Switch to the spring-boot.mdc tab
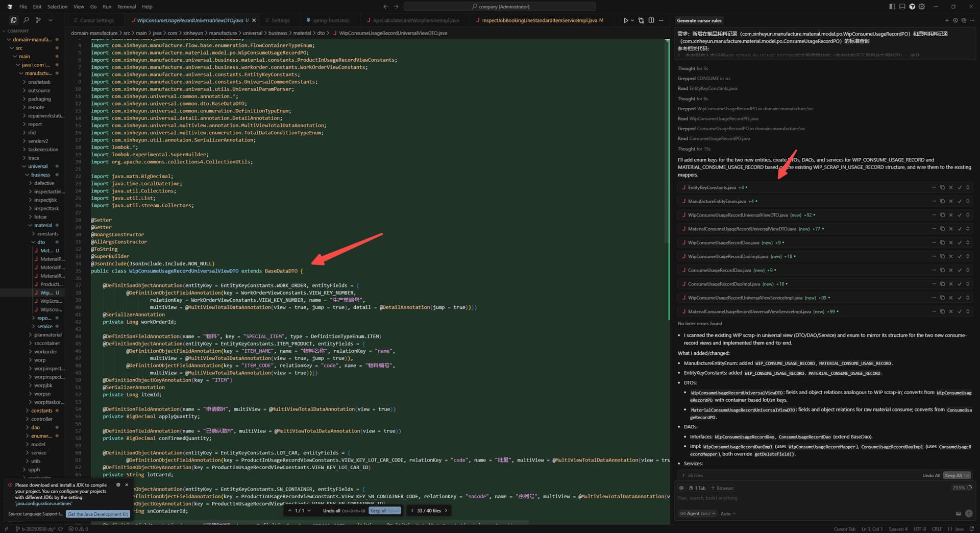The height and width of the screenshot is (533, 980). click(331, 20)
